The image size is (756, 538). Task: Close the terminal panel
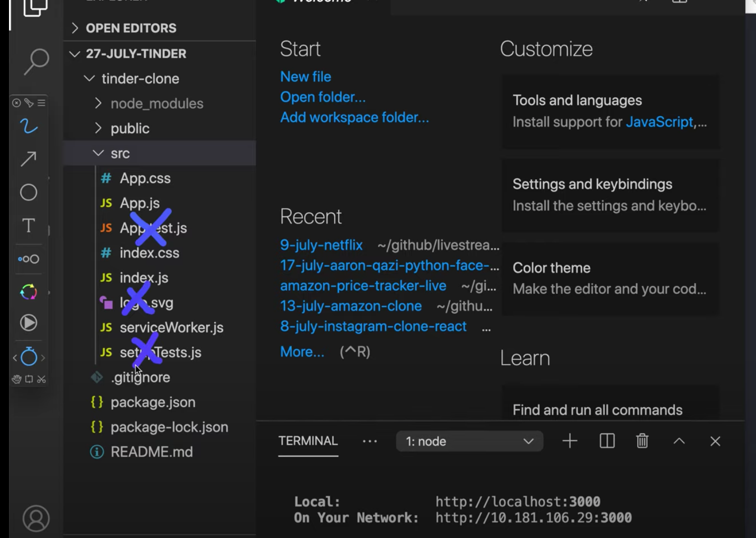coord(715,441)
